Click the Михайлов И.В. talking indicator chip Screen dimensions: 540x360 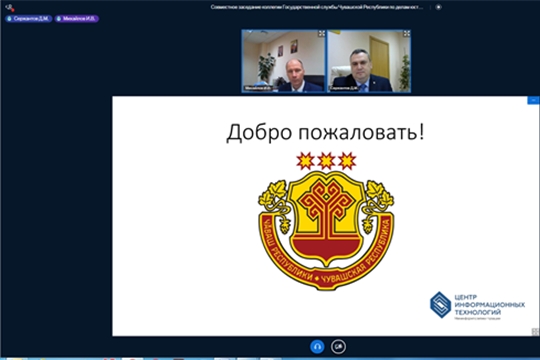point(76,19)
